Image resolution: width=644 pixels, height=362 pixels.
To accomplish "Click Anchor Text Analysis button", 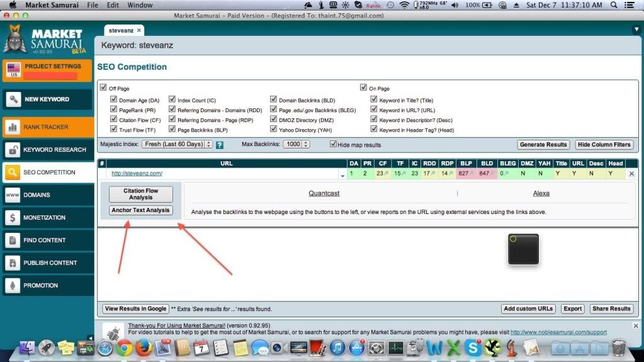I will point(140,210).
